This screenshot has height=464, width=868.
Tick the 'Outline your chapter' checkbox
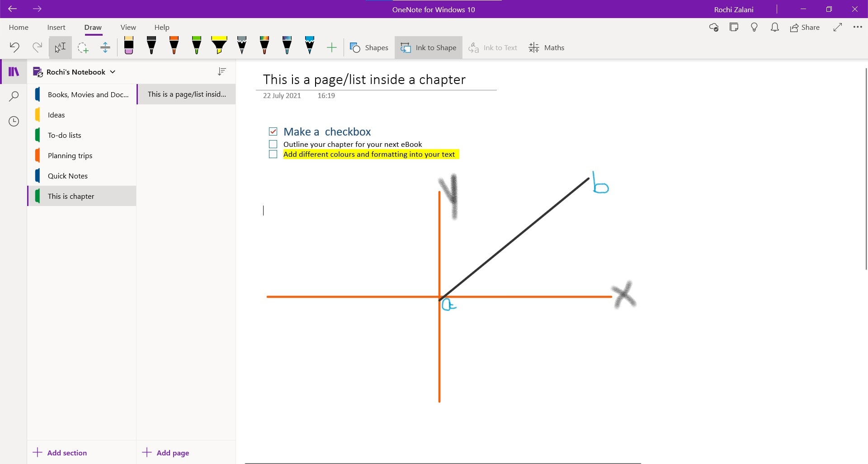(273, 144)
